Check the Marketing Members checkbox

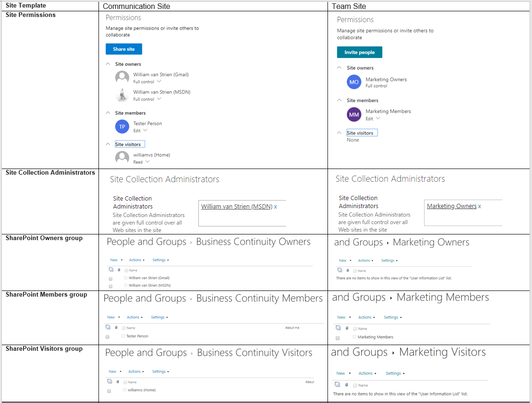coord(337,337)
